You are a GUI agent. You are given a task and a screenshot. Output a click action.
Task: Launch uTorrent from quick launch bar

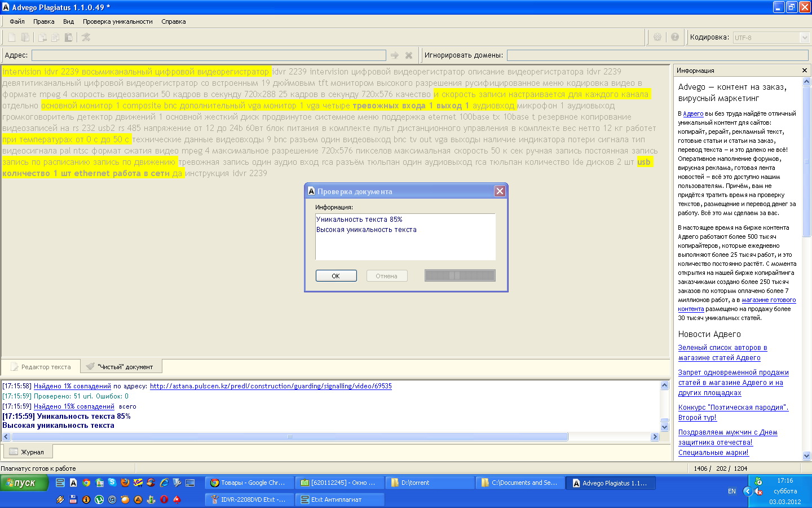tap(99, 500)
